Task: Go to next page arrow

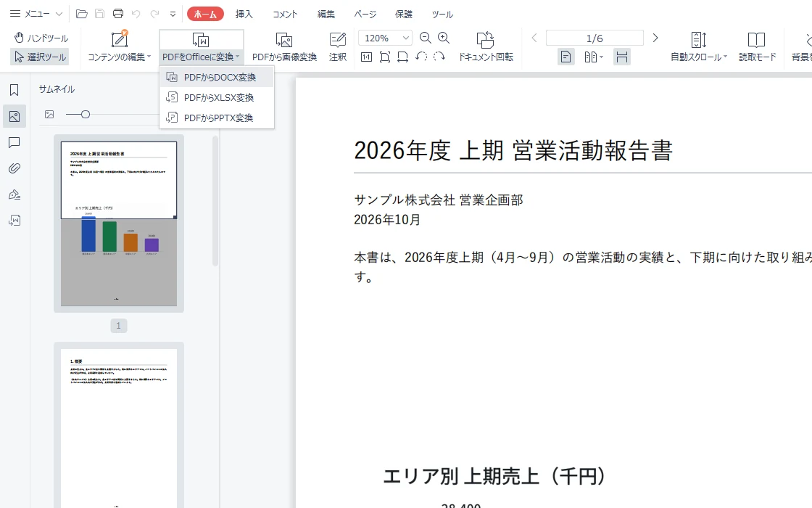Action: 655,38
